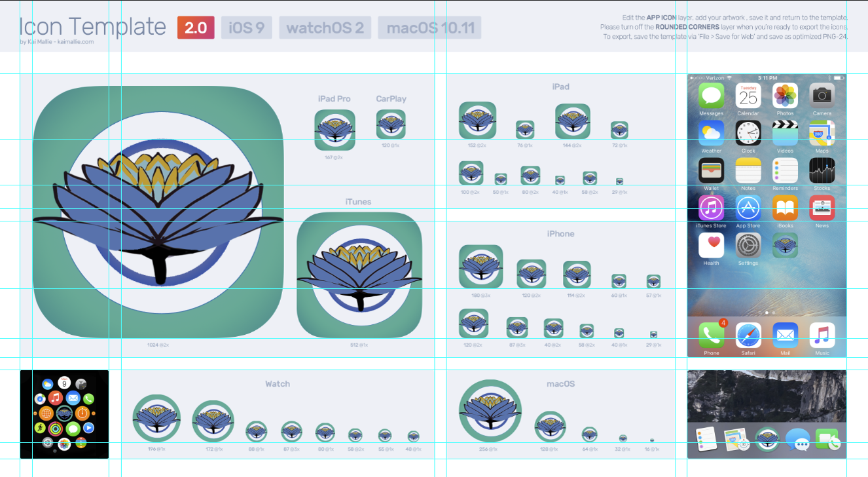Open Reminders app on iPhone home screen

click(785, 170)
